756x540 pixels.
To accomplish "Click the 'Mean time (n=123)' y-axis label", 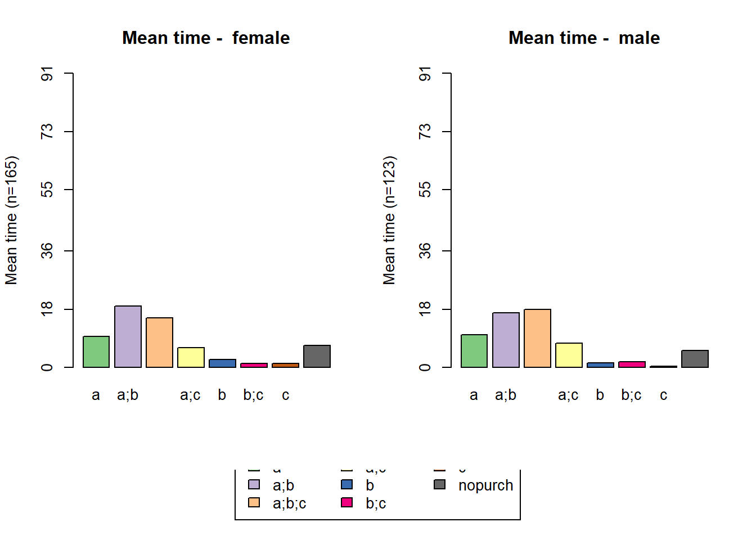I will pos(389,220).
